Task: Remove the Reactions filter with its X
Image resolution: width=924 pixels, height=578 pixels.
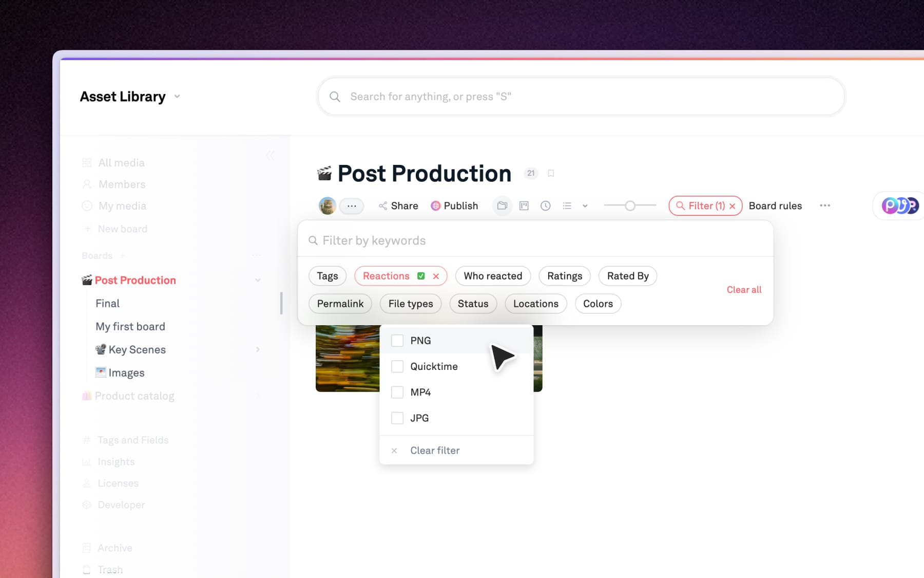Action: 436,276
